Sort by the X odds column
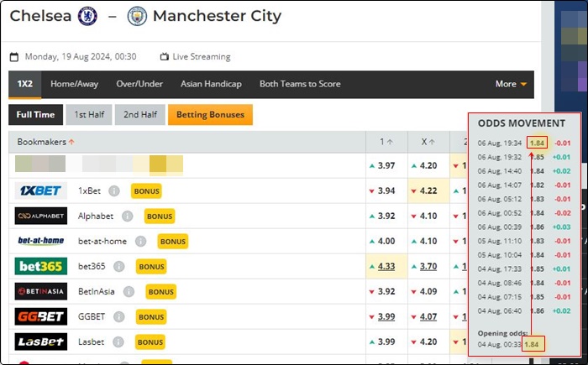 click(x=428, y=142)
